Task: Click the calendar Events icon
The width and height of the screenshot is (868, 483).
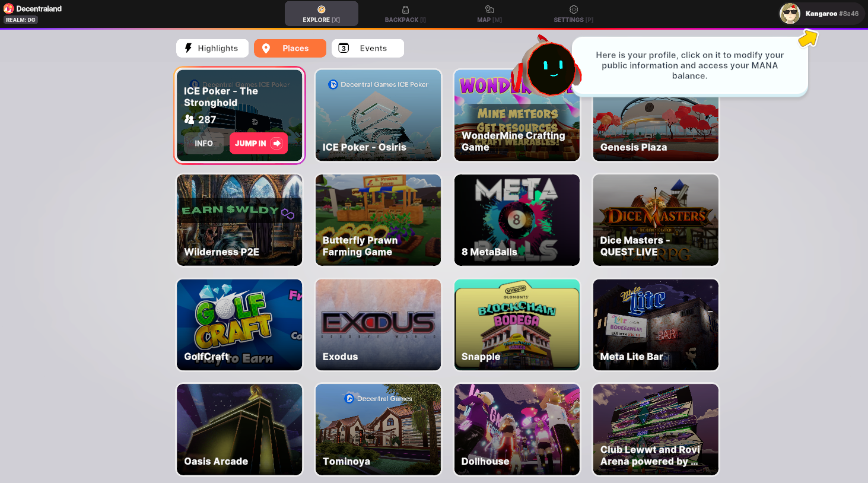Action: 344,48
